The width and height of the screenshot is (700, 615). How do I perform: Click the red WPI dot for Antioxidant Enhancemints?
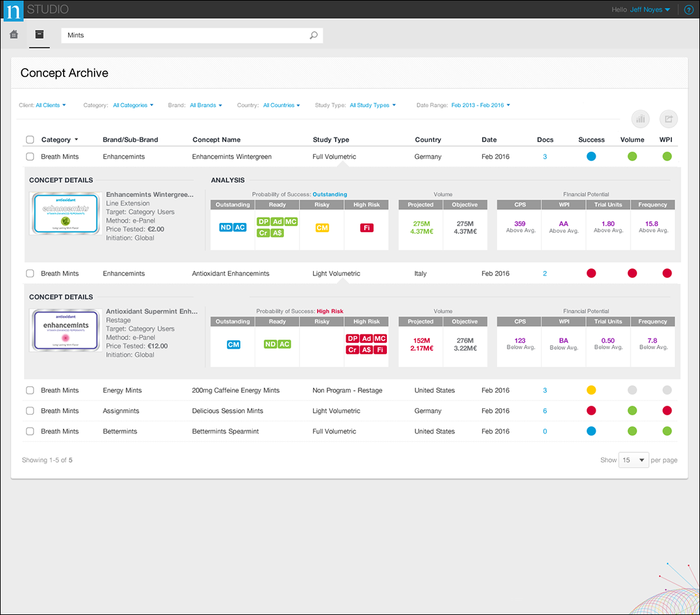pos(667,273)
